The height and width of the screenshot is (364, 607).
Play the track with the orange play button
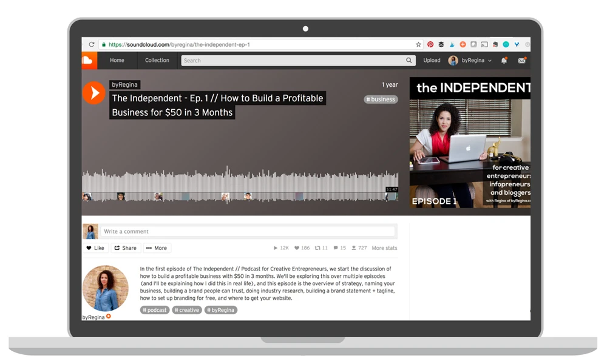[93, 93]
